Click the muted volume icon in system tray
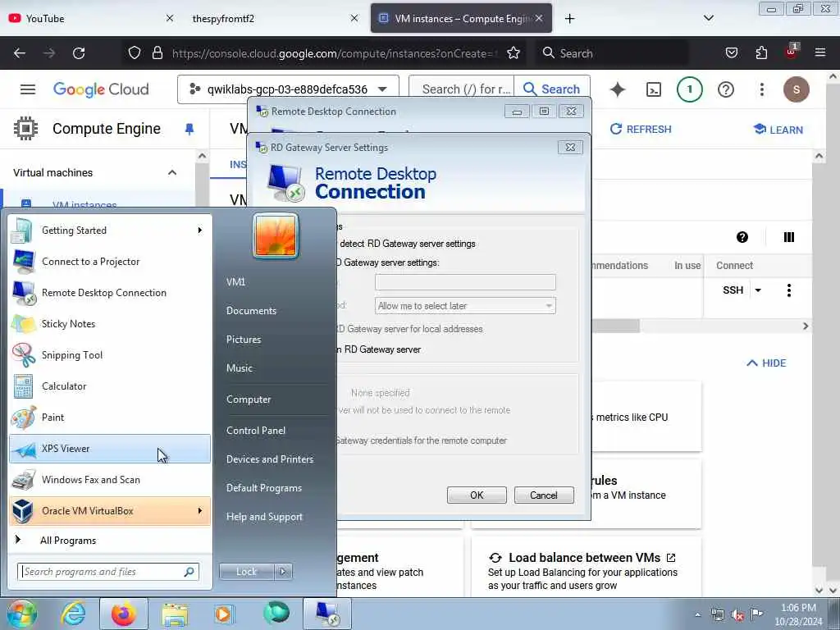 point(737,615)
